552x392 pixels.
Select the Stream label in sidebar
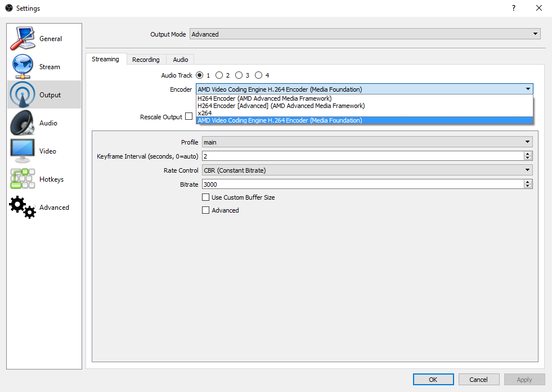click(x=50, y=67)
